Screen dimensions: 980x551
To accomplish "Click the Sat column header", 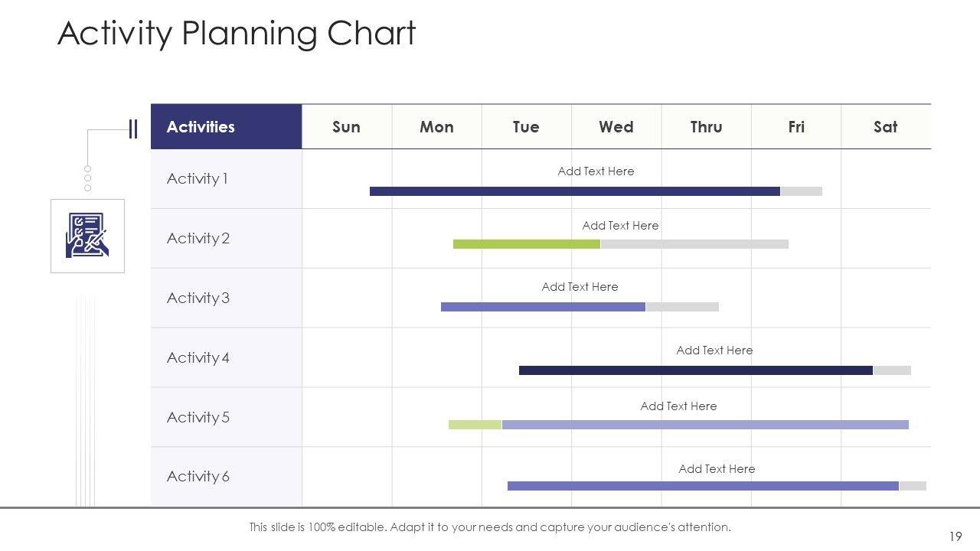I will (885, 127).
